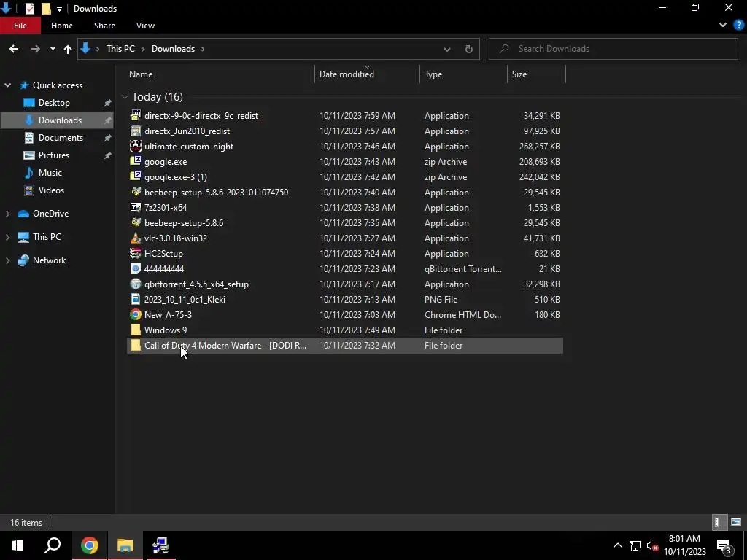Expand the Network tree node
The height and width of the screenshot is (560, 747).
pyautogui.click(x=7, y=260)
